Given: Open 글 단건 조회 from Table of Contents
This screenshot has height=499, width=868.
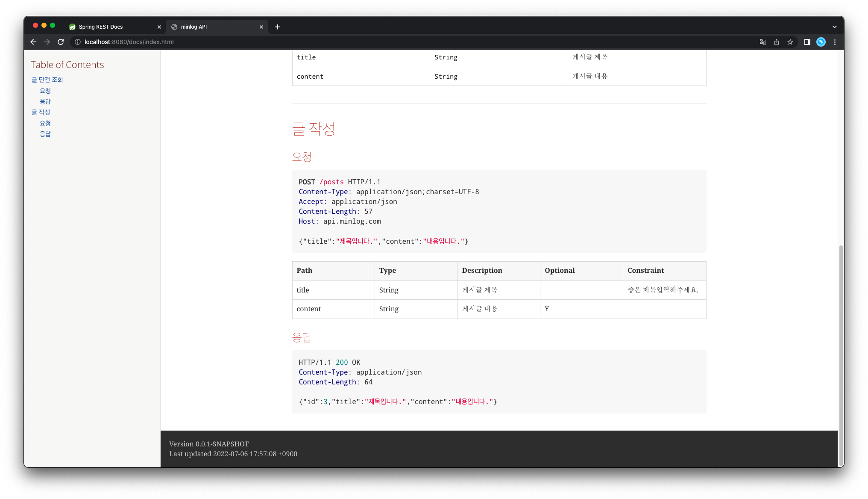Looking at the screenshot, I should tap(47, 80).
